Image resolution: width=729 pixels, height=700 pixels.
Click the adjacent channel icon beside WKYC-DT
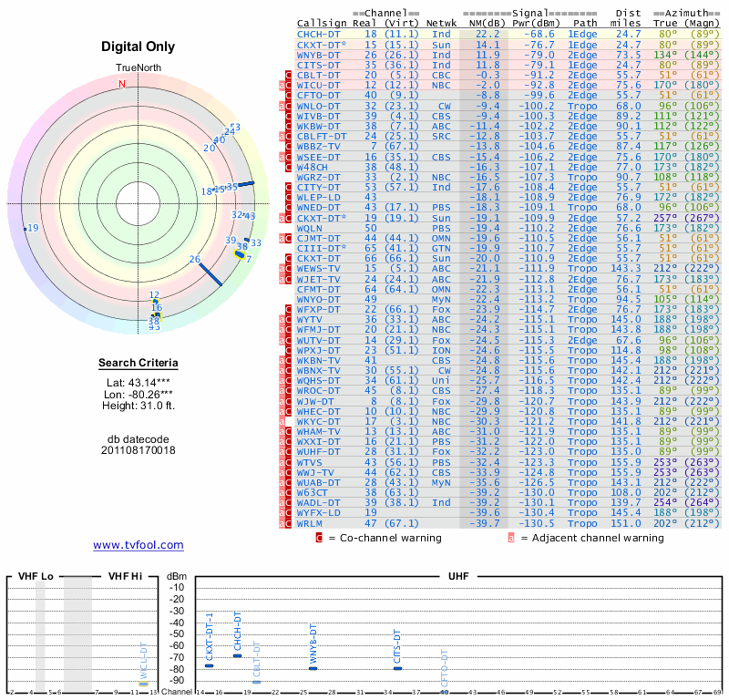pos(282,422)
